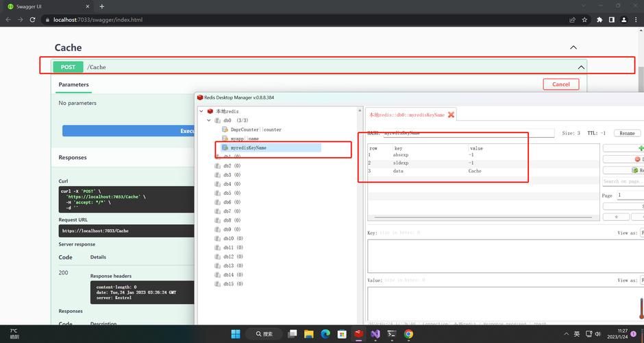Image resolution: width=644 pixels, height=343 pixels.
Task: Show hidden system tray icons
Action: point(567,334)
